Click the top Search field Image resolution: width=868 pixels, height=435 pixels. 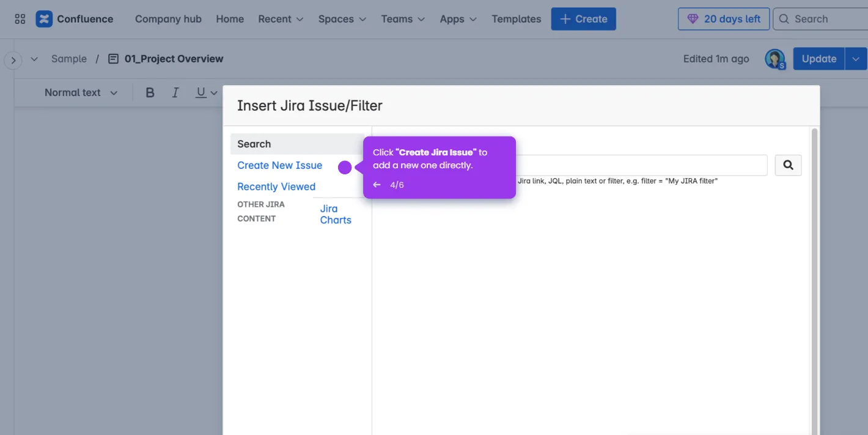(x=820, y=19)
